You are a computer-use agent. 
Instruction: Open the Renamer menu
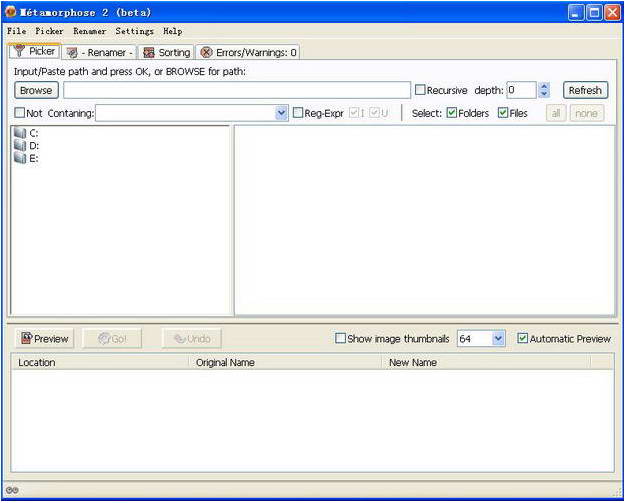click(89, 31)
